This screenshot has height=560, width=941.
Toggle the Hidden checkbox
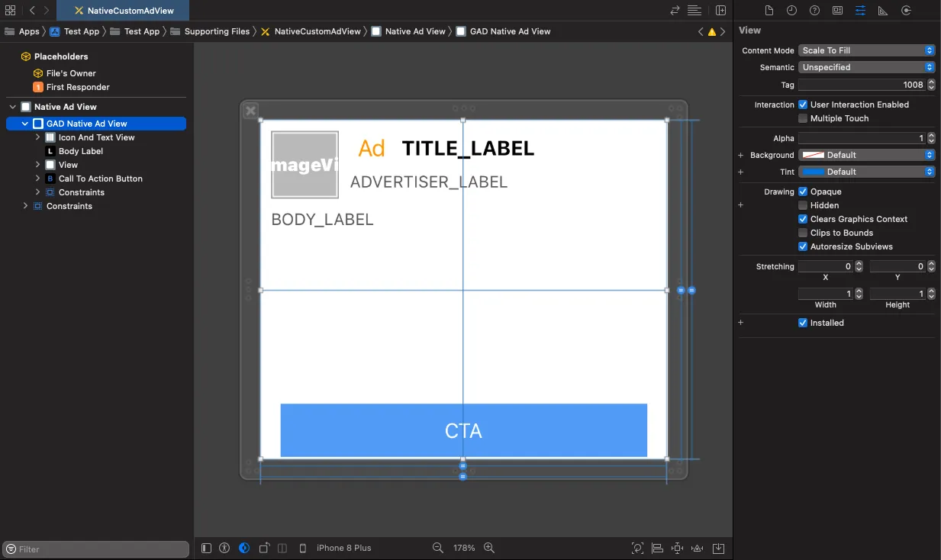click(x=804, y=204)
